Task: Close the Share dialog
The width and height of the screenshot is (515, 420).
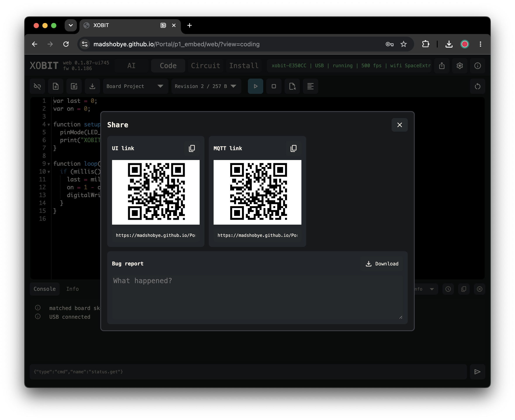Action: [x=399, y=125]
